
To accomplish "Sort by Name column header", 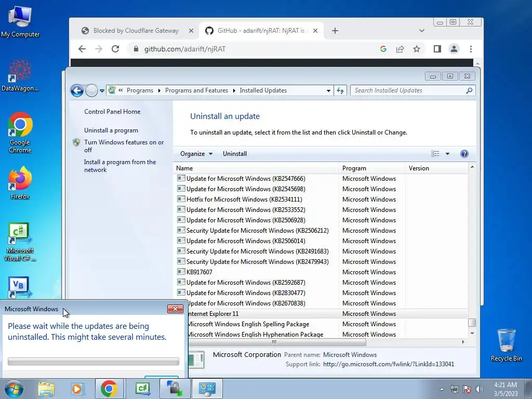I will pyautogui.click(x=256, y=168).
